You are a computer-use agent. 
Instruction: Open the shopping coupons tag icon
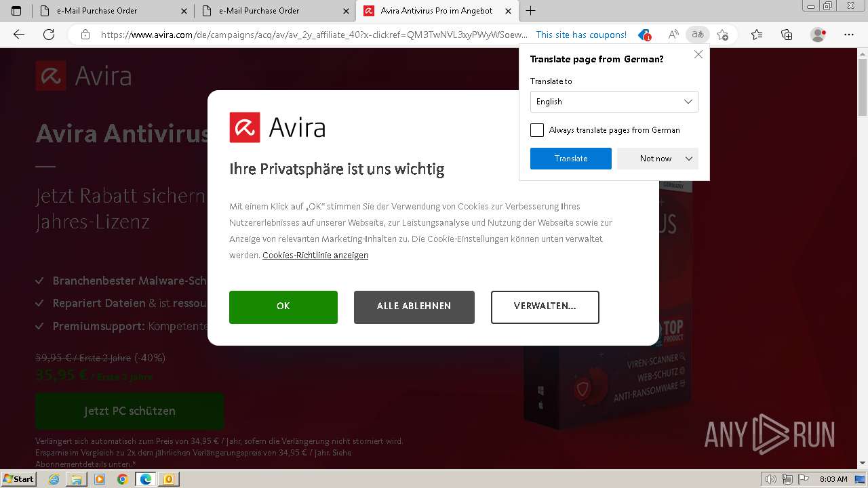click(644, 35)
